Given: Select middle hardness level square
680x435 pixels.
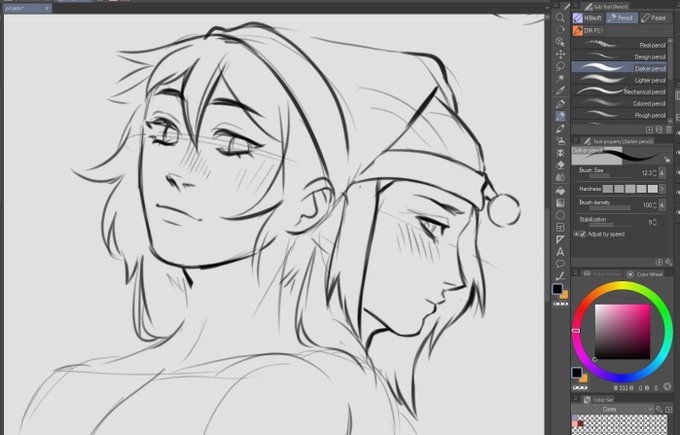Looking at the screenshot, I should coord(631,189).
